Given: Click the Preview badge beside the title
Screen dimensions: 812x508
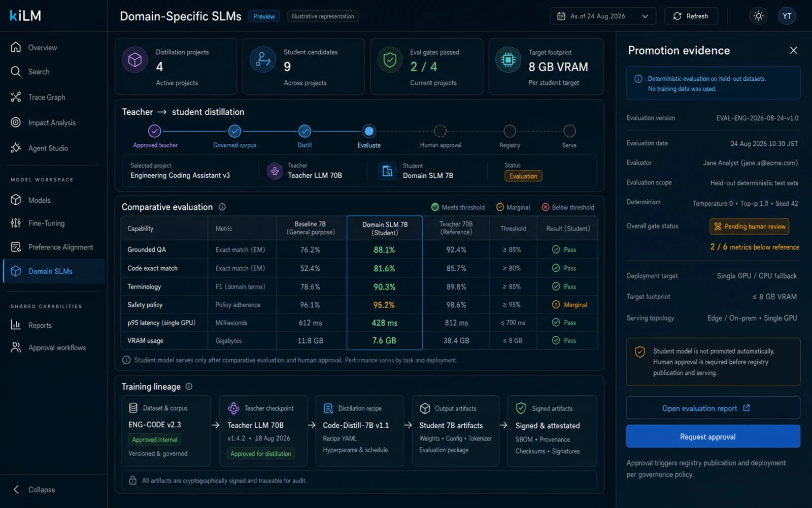Looking at the screenshot, I should pos(264,16).
